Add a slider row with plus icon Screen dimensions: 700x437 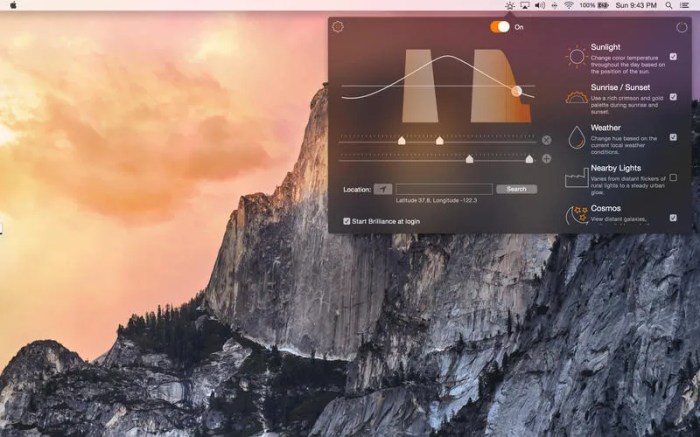click(x=546, y=158)
